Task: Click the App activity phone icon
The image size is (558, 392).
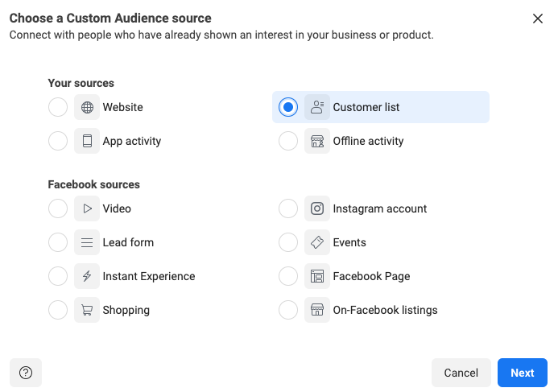Action: click(x=87, y=141)
